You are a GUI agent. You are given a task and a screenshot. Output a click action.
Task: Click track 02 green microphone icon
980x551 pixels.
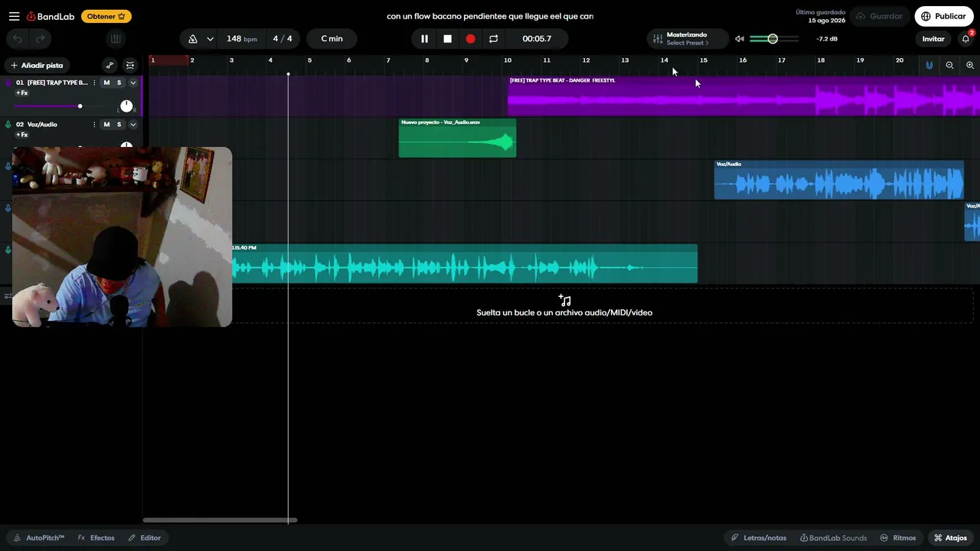click(x=8, y=125)
